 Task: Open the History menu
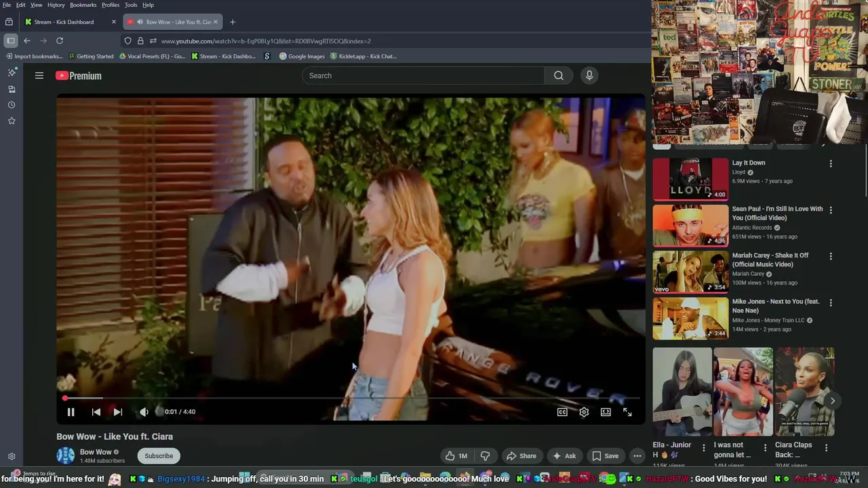tap(56, 5)
